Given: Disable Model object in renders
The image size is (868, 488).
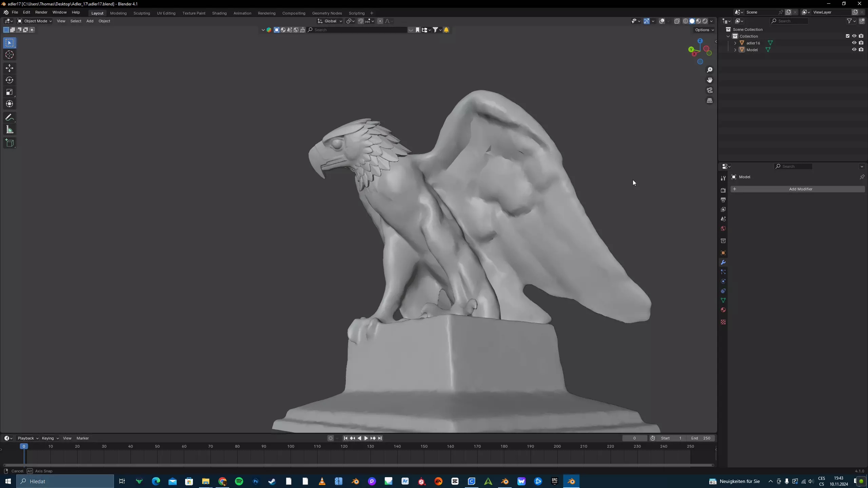Looking at the screenshot, I should [x=861, y=50].
